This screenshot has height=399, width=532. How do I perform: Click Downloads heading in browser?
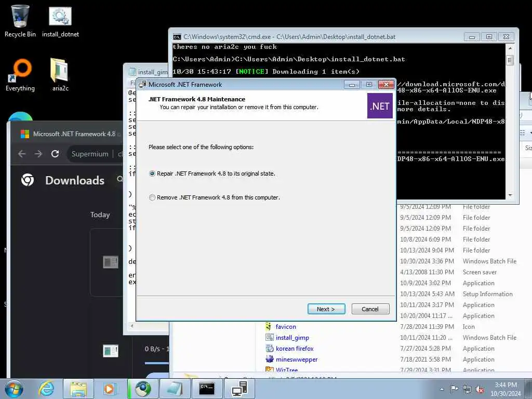coord(75,180)
